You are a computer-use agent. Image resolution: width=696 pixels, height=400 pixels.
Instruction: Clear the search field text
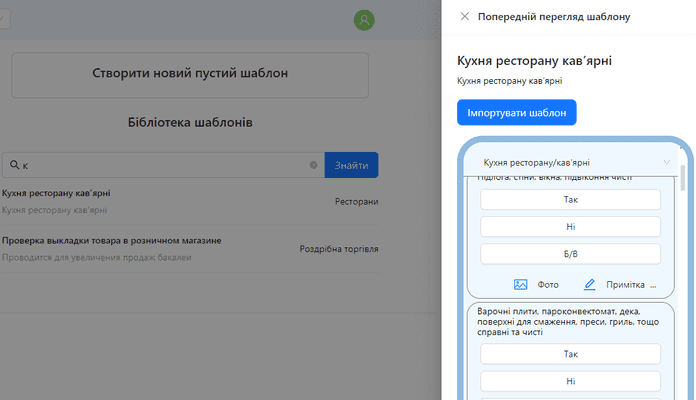[x=313, y=165]
